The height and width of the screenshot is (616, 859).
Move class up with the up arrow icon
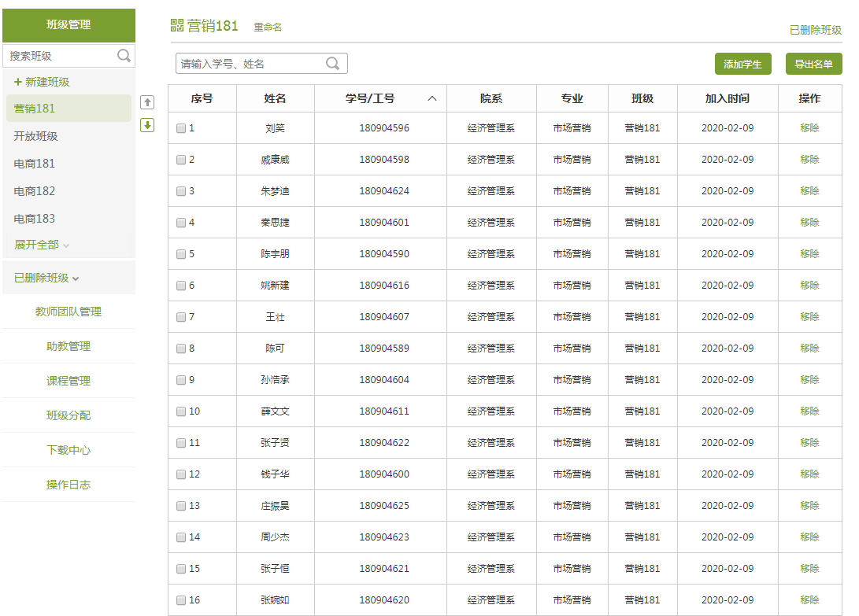click(x=147, y=102)
